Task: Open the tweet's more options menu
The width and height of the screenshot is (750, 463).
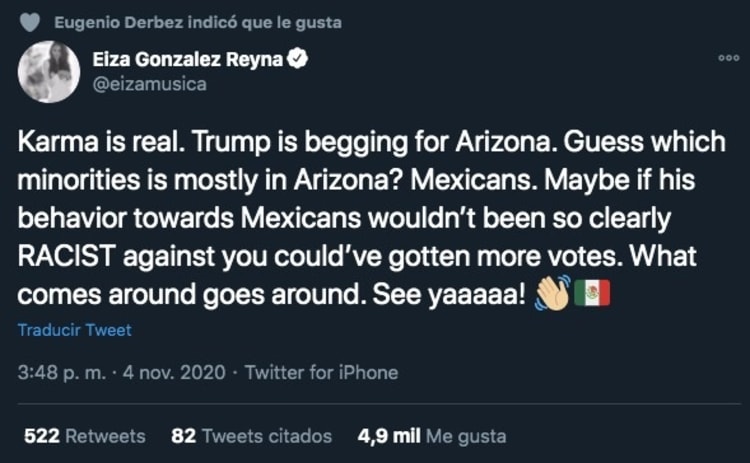Action: pyautogui.click(x=729, y=58)
